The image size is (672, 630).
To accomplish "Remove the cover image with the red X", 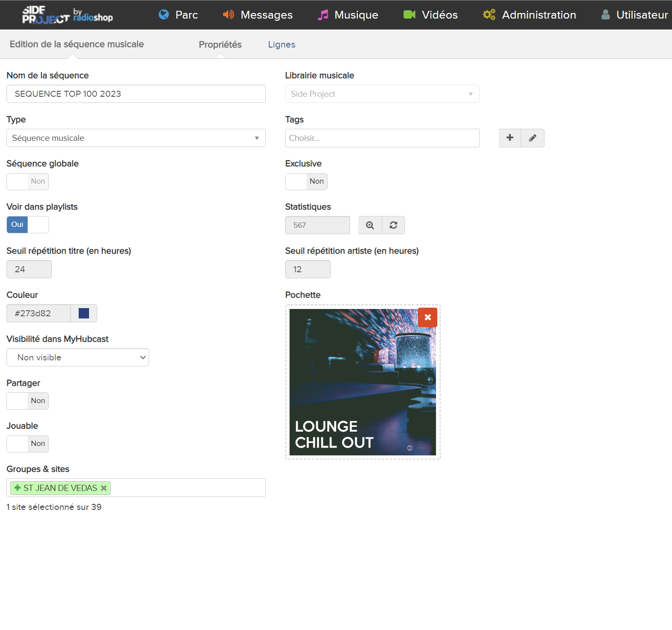I will click(x=427, y=317).
